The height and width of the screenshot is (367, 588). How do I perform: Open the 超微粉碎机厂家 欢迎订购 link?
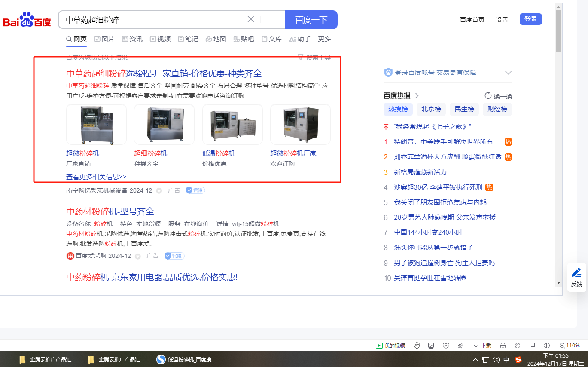293,153
